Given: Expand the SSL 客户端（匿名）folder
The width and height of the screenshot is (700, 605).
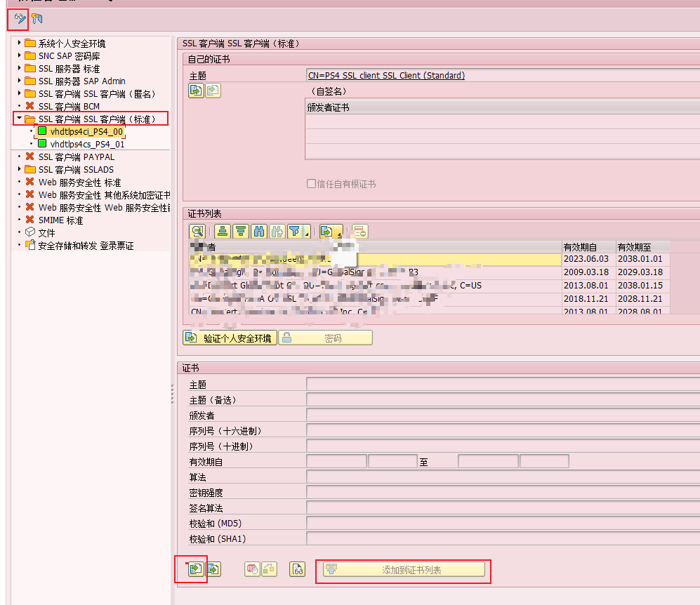Looking at the screenshot, I should point(19,93).
